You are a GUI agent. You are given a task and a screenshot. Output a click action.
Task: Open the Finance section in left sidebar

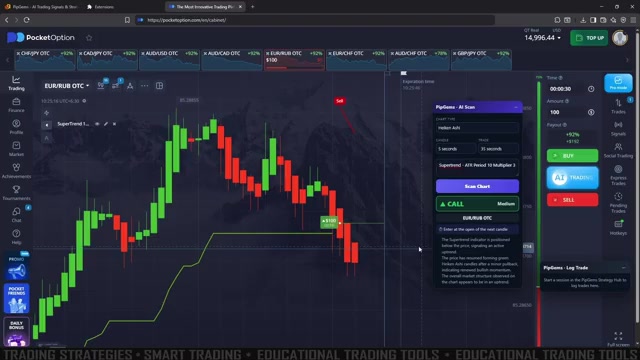[x=16, y=105]
